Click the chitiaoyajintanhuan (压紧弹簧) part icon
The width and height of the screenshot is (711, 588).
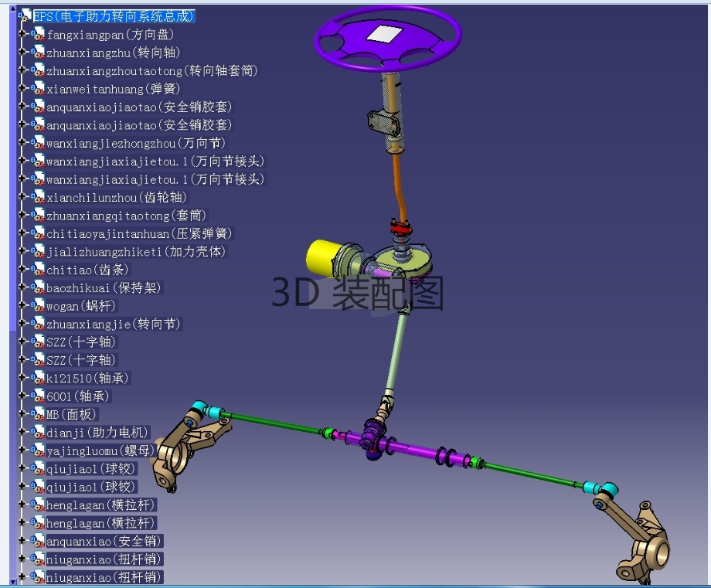[x=38, y=233]
